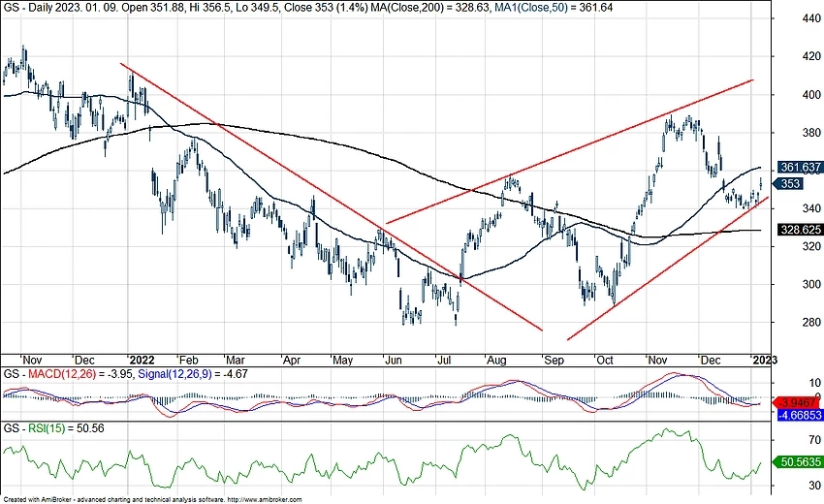Image resolution: width=824 pixels, height=504 pixels.
Task: Click the 2022 year label on time axis
Action: 142,360
